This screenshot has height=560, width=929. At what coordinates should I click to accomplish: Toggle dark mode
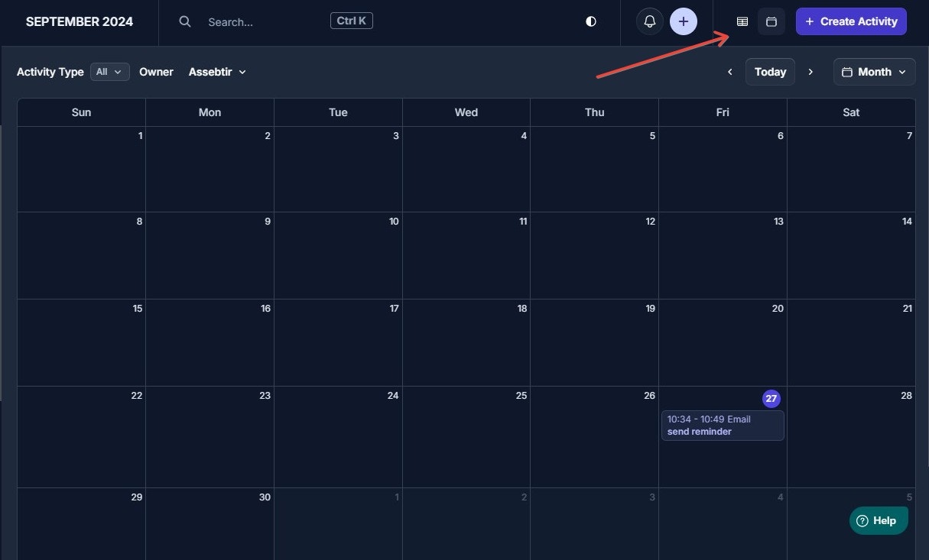590,21
